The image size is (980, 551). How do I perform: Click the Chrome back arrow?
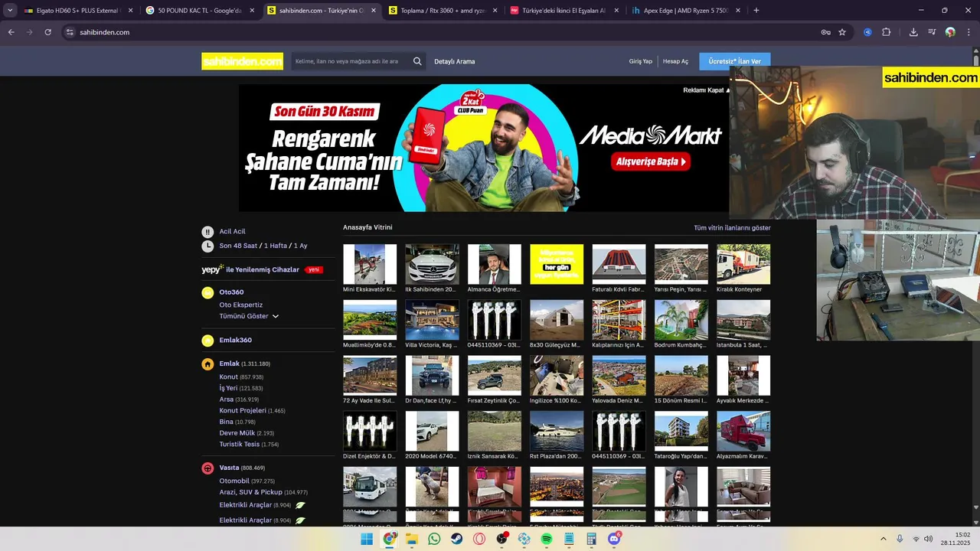pyautogui.click(x=11, y=32)
